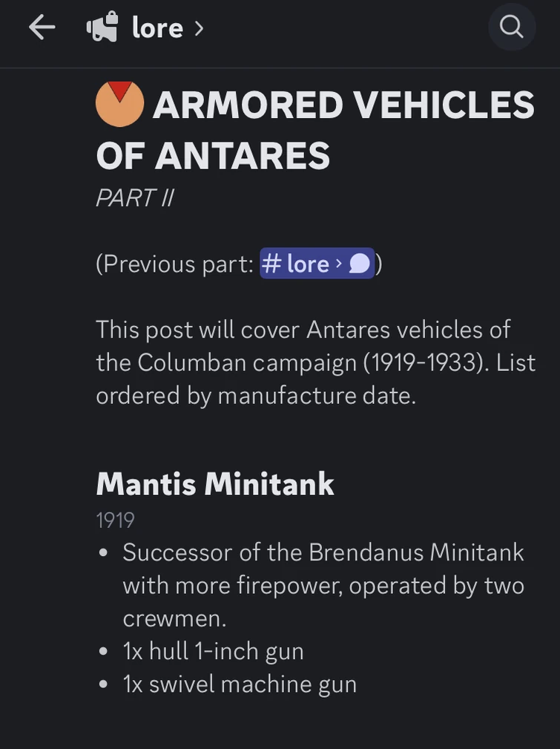Viewport: 560px width, 749px height.
Task: Tap the 1919 date label under Mantis Minitank
Action: pyautogui.click(x=114, y=520)
